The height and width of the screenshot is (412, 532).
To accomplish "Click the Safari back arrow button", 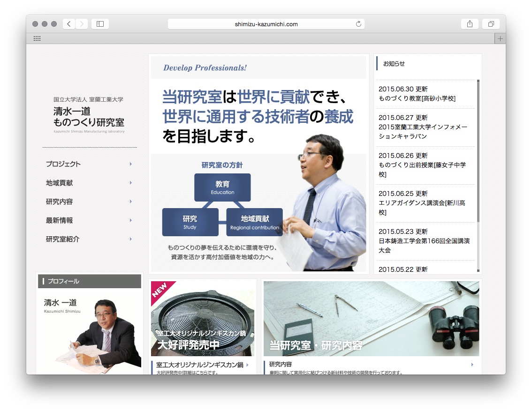I will pos(69,24).
